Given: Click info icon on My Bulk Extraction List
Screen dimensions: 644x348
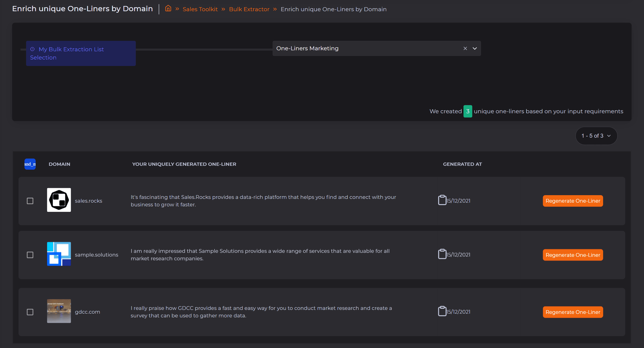Looking at the screenshot, I should [x=32, y=49].
